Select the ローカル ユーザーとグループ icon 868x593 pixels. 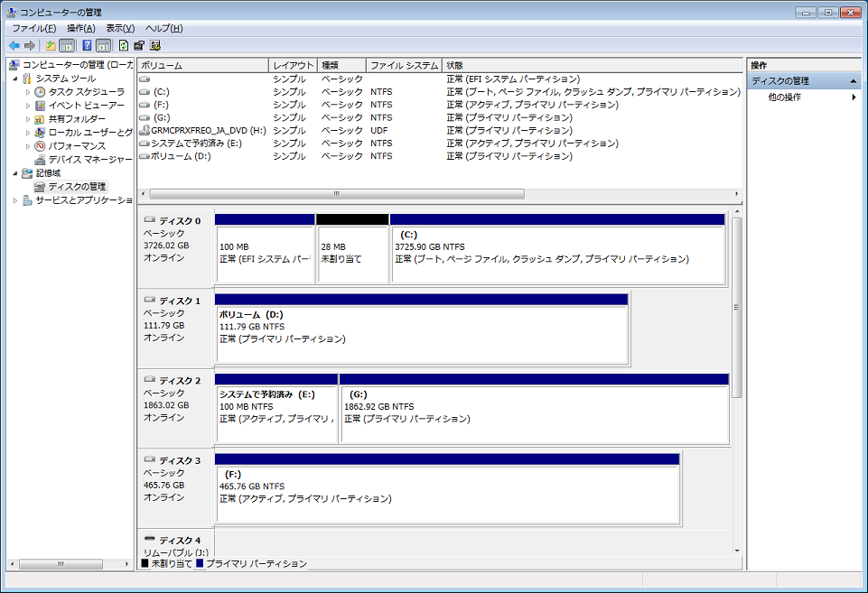(x=40, y=132)
